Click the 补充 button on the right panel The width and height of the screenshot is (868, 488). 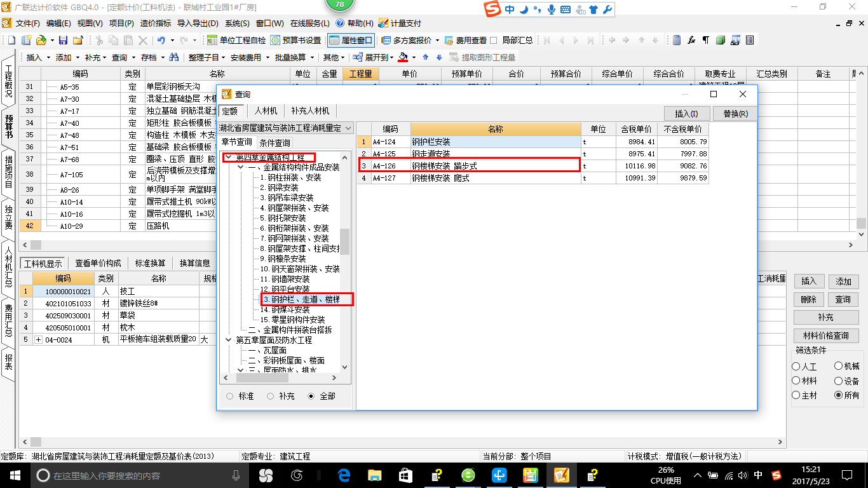[826, 317]
